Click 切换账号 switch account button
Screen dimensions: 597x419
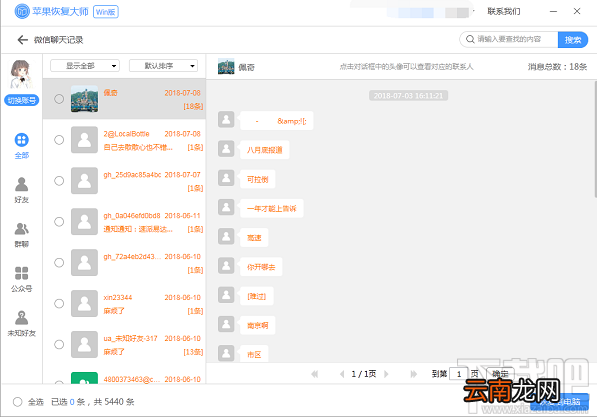22,101
